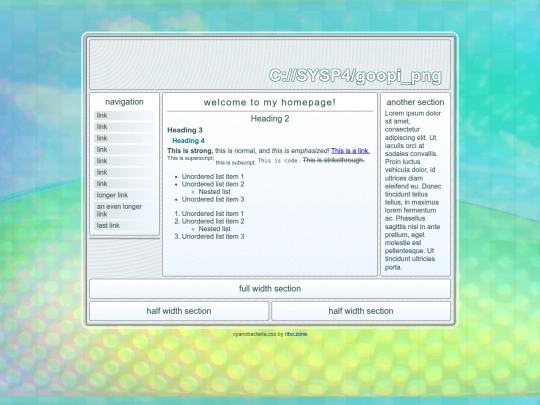
Task: Click the monospace "This is code." text
Action: [x=279, y=160]
